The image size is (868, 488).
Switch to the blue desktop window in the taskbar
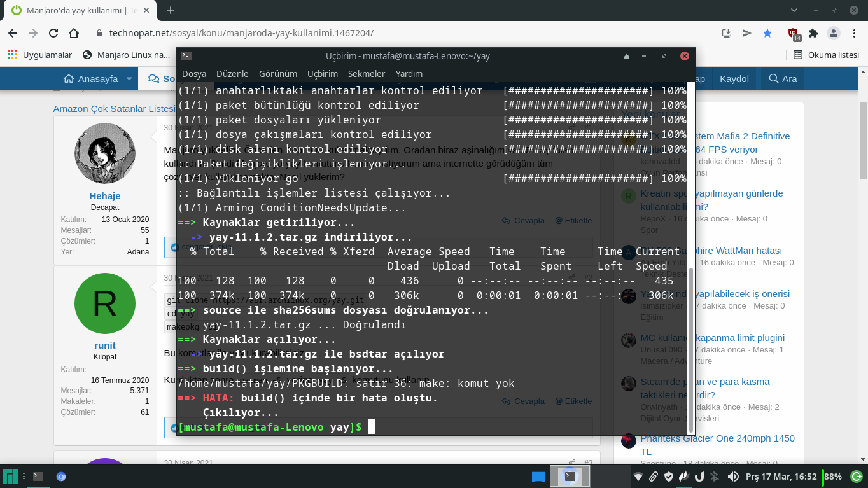tap(538, 477)
